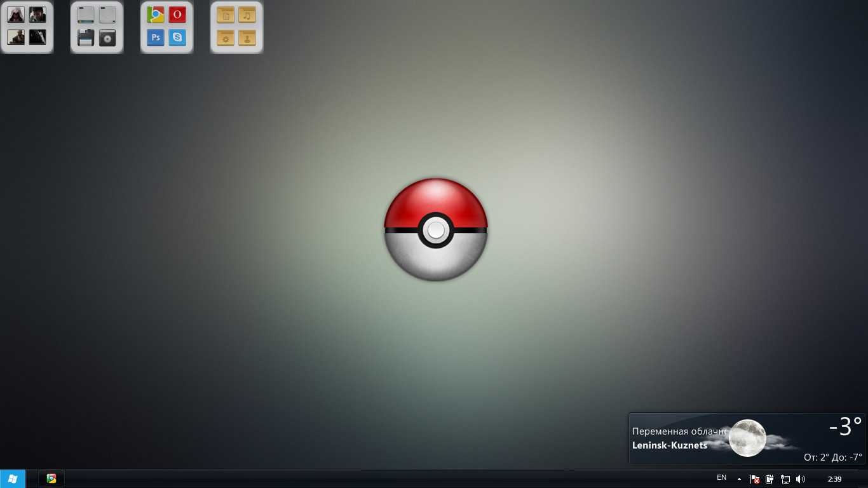Click the power plug tray icon
Viewport: 868px width, 488px height.
point(770,479)
